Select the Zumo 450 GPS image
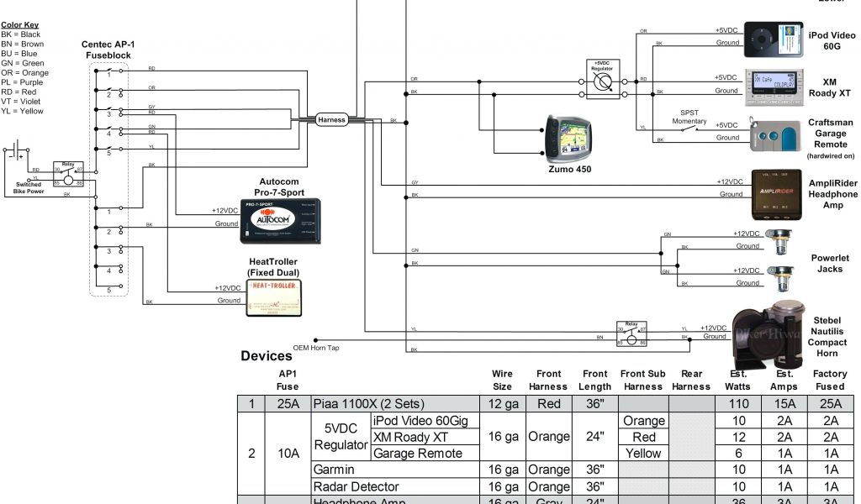The image size is (861, 504). tap(571, 137)
